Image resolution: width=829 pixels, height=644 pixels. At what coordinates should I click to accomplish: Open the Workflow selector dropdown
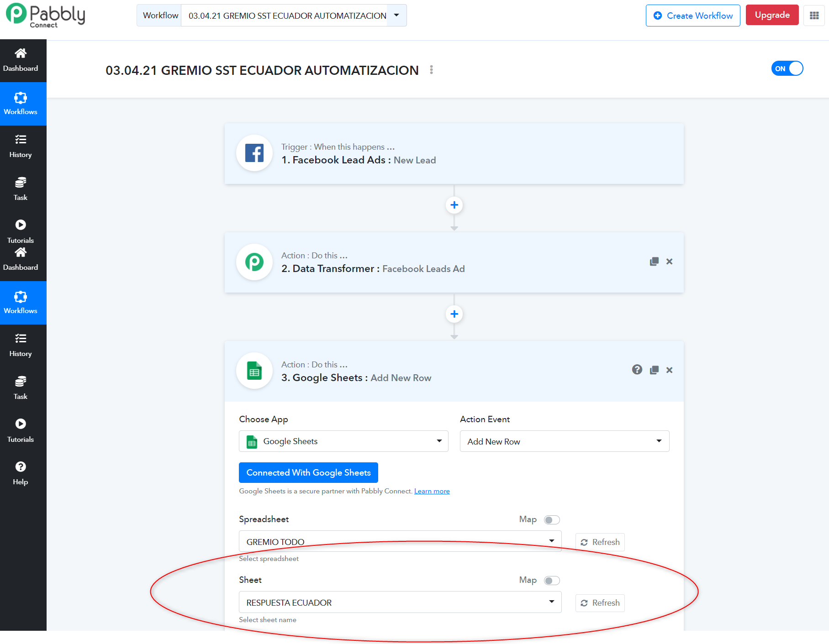(294, 16)
